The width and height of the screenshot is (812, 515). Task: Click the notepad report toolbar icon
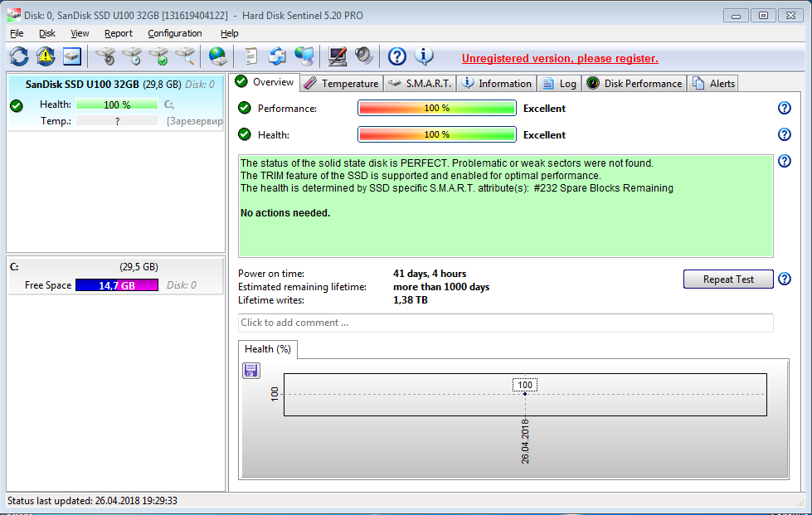click(251, 56)
